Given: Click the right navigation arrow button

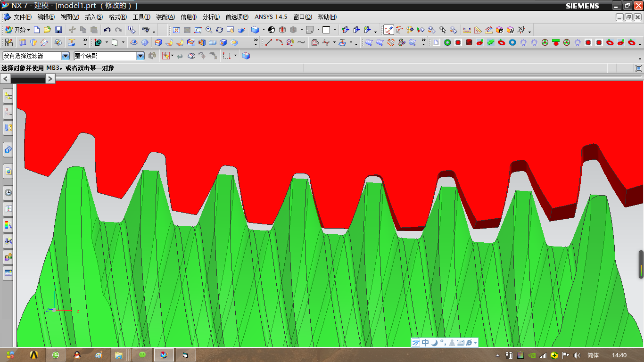Looking at the screenshot, I should (x=50, y=79).
